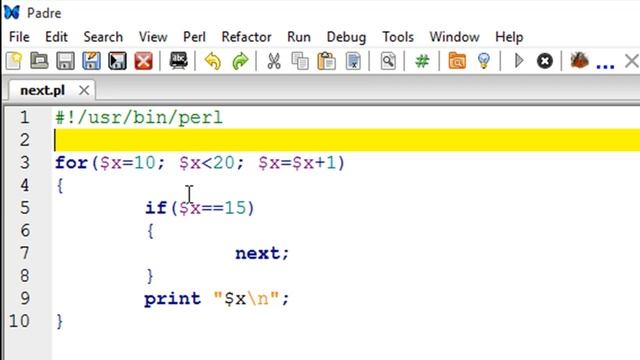
Task: Close the next.pl tab
Action: point(84,90)
